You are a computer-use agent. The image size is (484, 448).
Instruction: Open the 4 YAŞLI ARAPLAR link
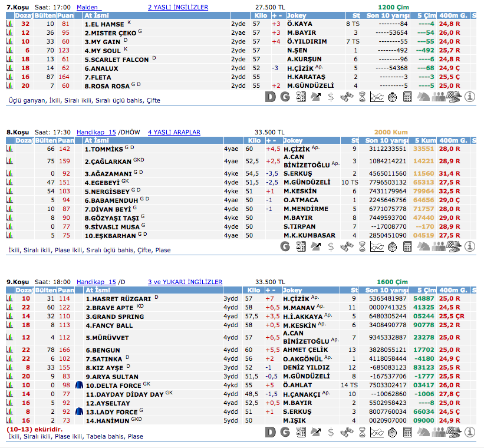[x=174, y=133]
